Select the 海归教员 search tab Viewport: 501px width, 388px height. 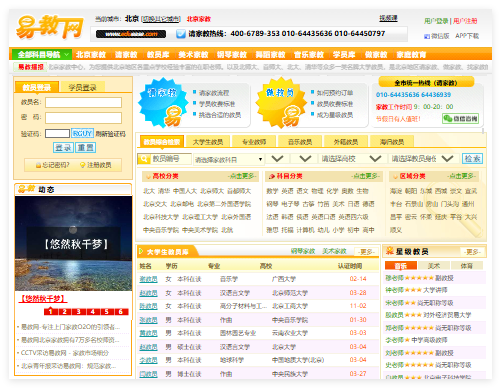[x=392, y=142]
